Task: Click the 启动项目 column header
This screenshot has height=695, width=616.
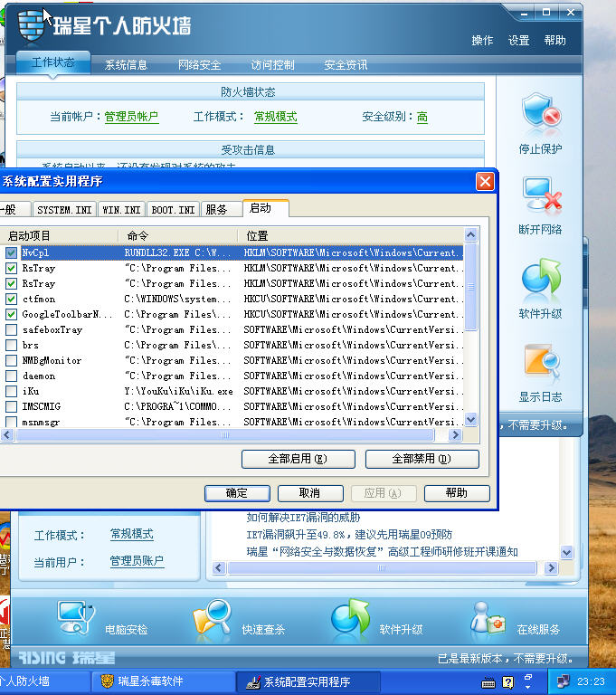Action: tap(59, 236)
